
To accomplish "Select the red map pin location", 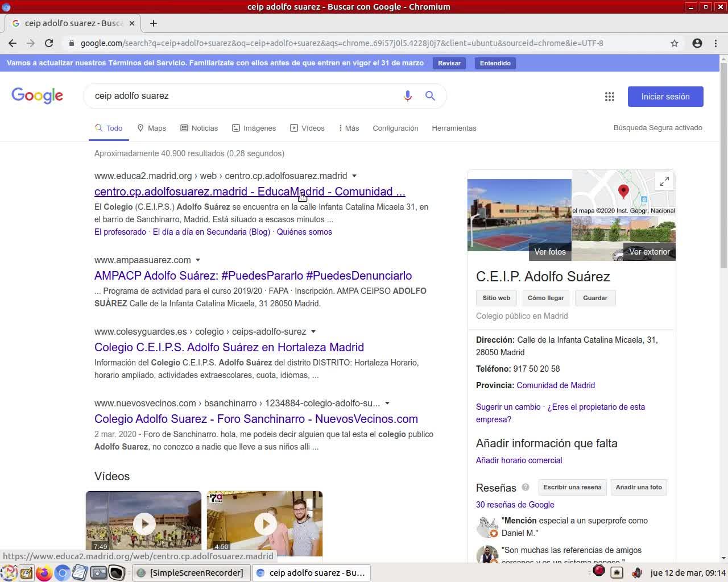I will coord(623,192).
